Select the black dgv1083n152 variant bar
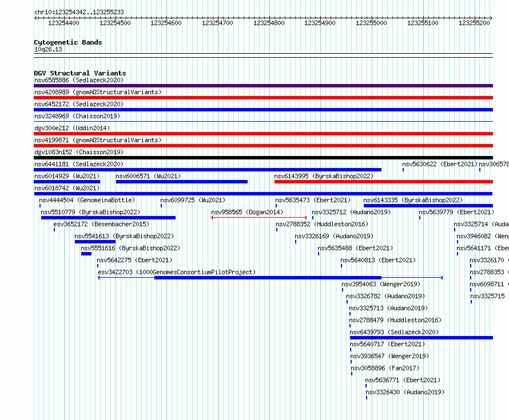509x420 pixels. 263,158
